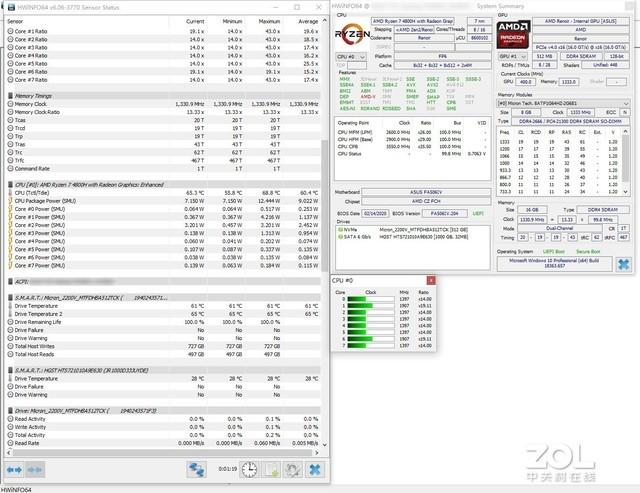Viewport: 640px width, 493px height.
Task: Click the Drive Remaining Life icon
Action: point(11,322)
